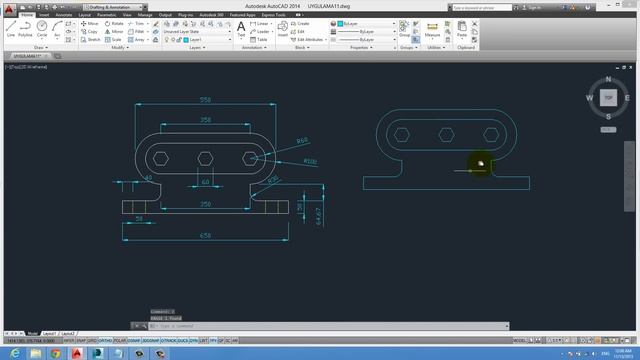Switch to the Insert ribbon tab
The height and width of the screenshot is (360, 640).
coord(44,15)
